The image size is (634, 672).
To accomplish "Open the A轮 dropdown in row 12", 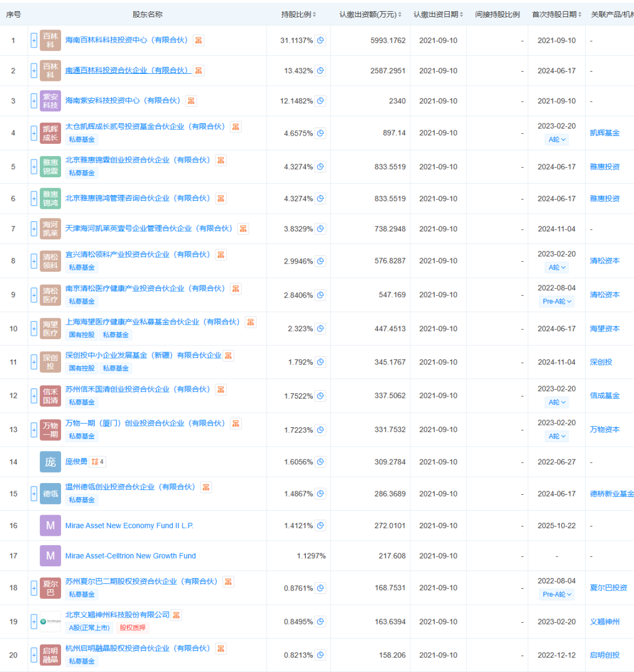I will coord(557,402).
